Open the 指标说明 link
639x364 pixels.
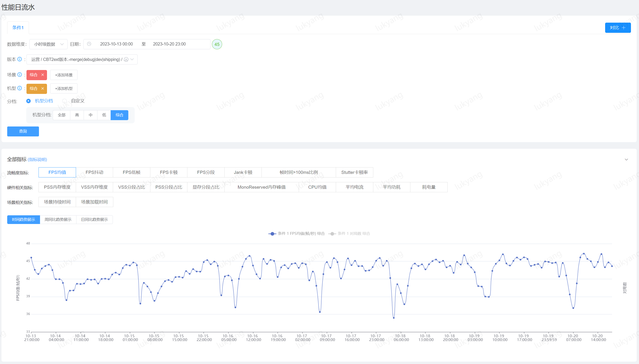tap(37, 159)
